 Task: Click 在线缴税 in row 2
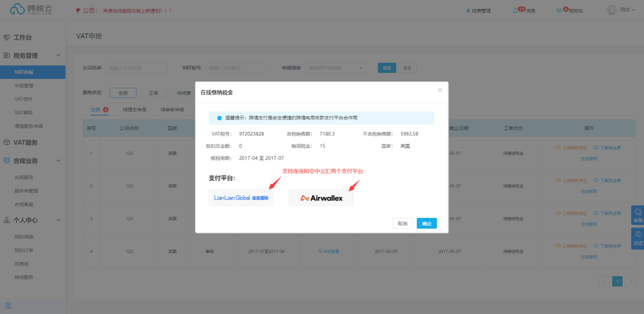(x=589, y=191)
